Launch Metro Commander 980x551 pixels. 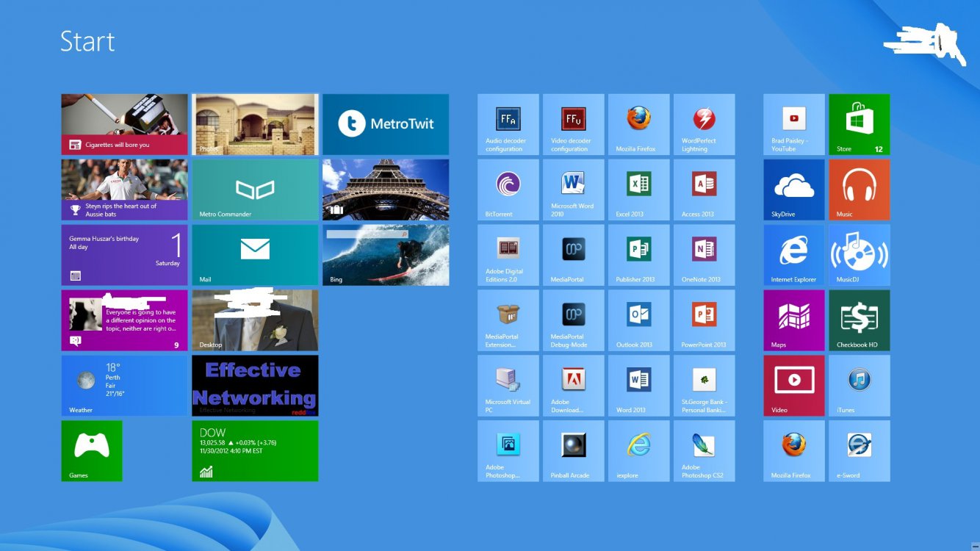(x=255, y=190)
